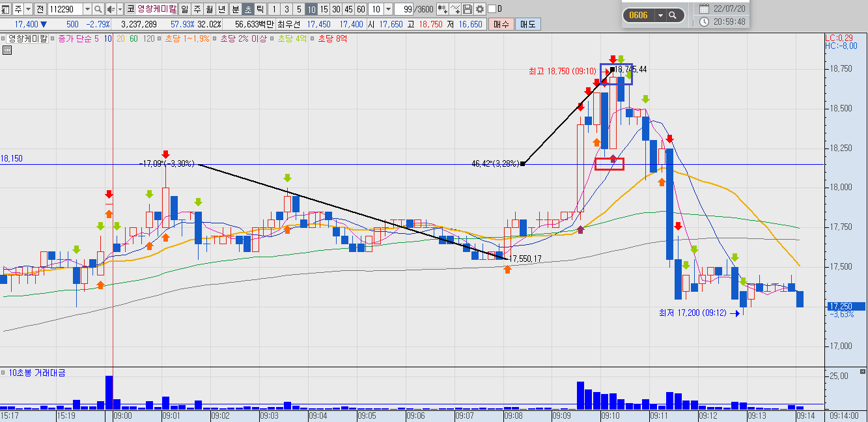
Task: Choose interval 5 button
Action: coord(299,9)
